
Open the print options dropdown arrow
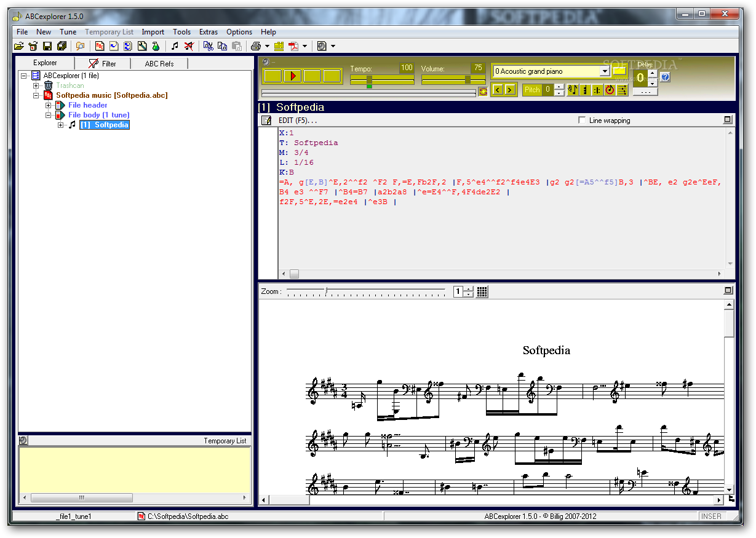267,46
